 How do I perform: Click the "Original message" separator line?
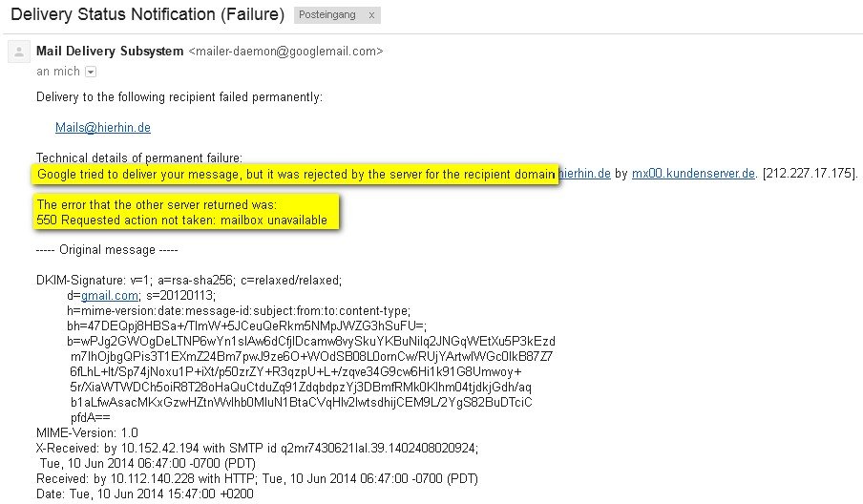point(107,250)
